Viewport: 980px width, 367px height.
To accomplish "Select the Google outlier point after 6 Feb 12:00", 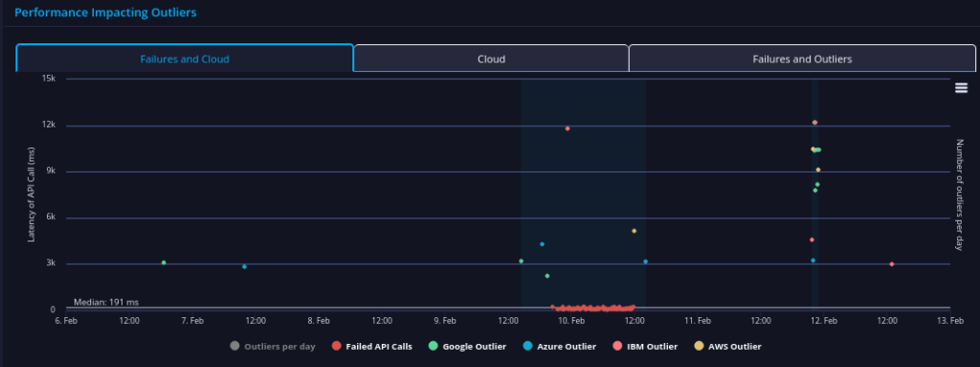I will pyautogui.click(x=164, y=263).
